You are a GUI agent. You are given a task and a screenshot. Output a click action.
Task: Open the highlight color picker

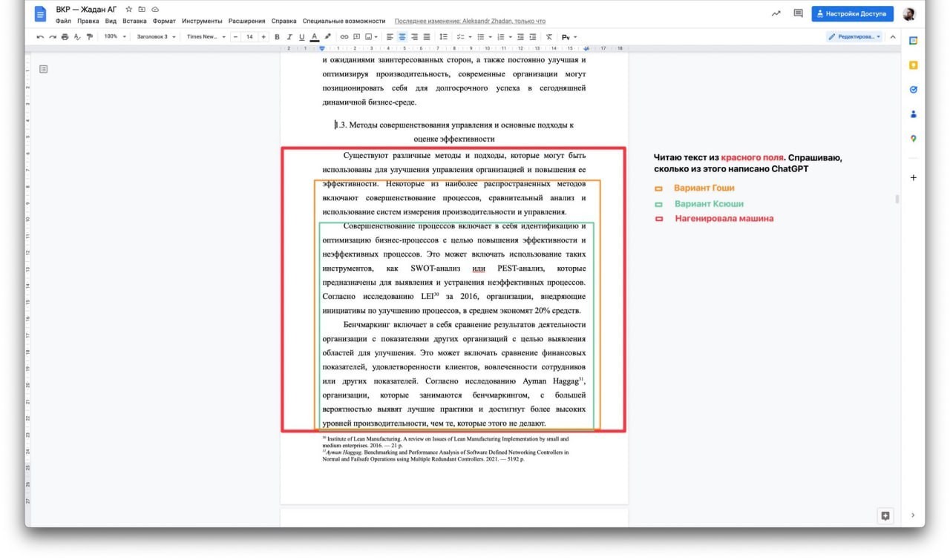[x=327, y=37]
